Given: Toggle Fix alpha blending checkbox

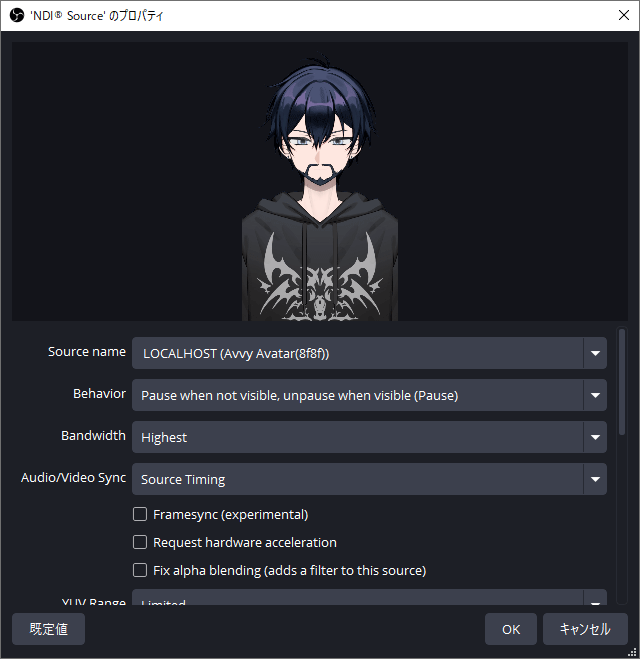Looking at the screenshot, I should [140, 570].
